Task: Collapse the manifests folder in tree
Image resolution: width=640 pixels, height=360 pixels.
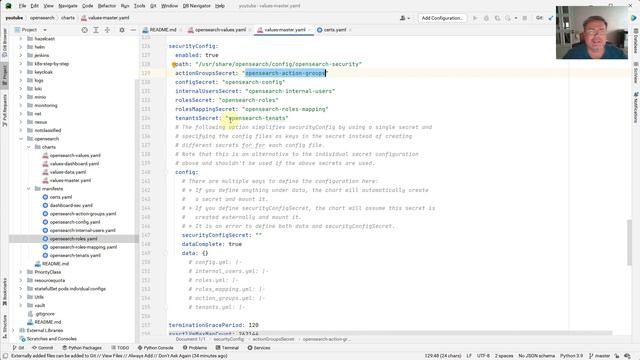Action: click(29, 189)
